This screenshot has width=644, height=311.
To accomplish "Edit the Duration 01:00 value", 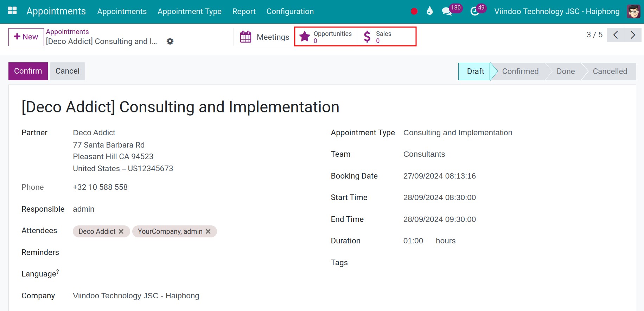I will pos(413,241).
